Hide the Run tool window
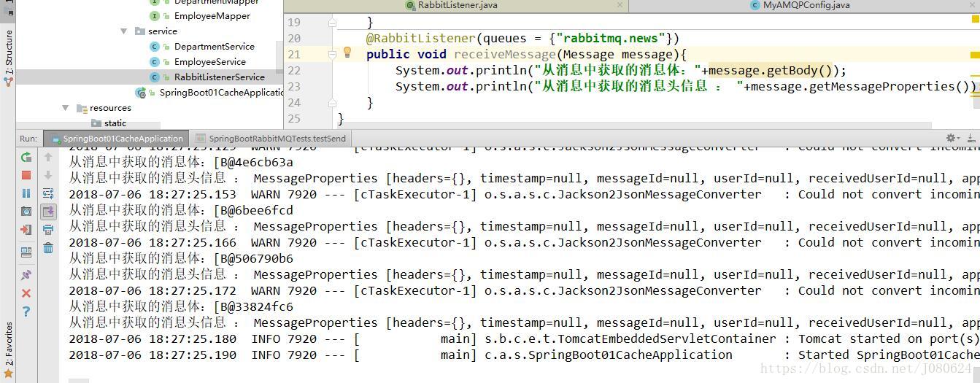980x383 pixels. (x=971, y=138)
